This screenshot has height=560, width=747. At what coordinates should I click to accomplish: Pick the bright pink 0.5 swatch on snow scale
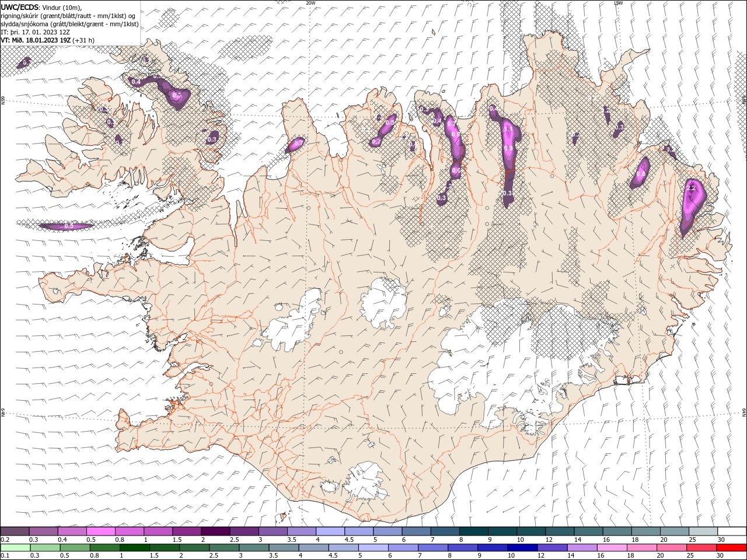[100, 531]
